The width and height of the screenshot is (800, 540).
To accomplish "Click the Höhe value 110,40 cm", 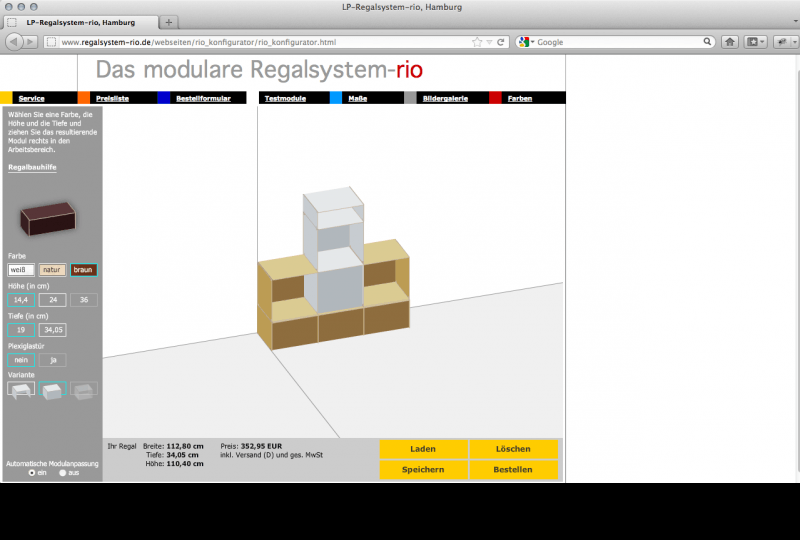I will (x=185, y=463).
